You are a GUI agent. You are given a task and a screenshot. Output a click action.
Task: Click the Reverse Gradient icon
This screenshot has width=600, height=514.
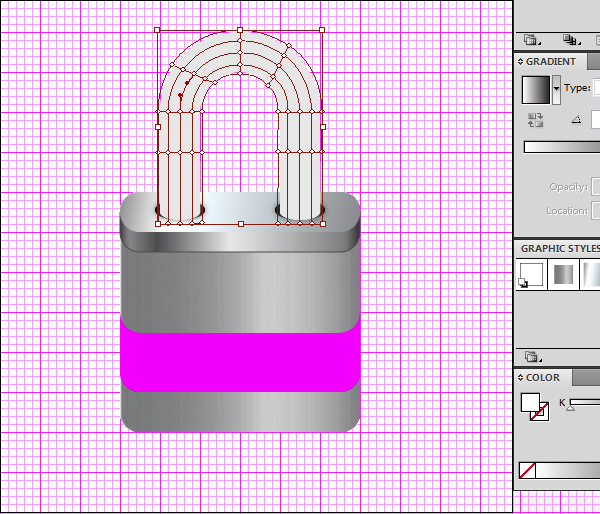(535, 120)
